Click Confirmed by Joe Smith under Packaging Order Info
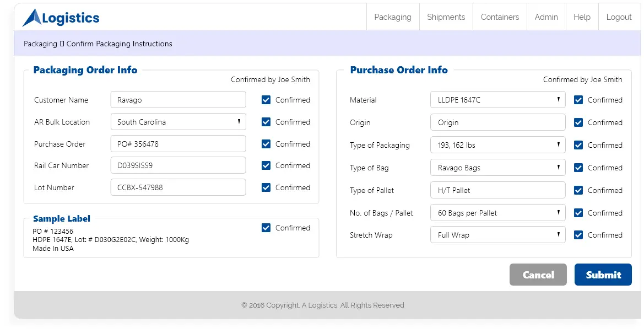 click(270, 79)
